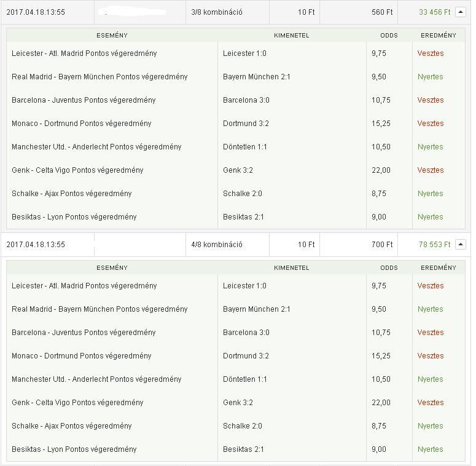Click Nyertes result for Schalke - Ajax in 3/8 bet

point(430,194)
